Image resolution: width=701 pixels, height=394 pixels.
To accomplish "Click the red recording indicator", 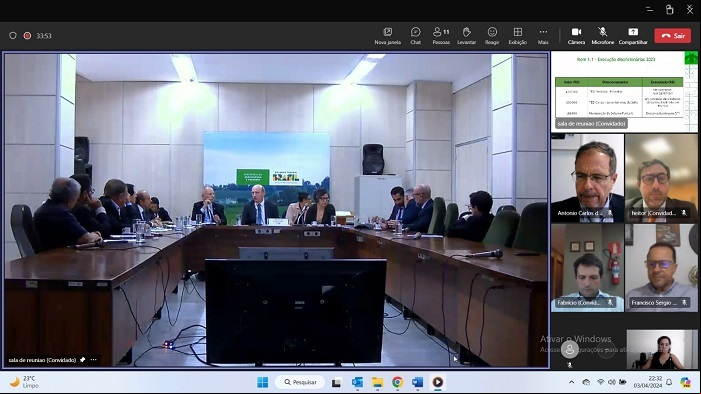I will tap(27, 36).
